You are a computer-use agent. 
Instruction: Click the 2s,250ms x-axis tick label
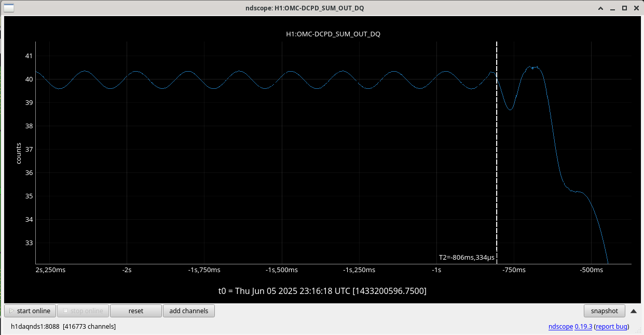coord(50,270)
